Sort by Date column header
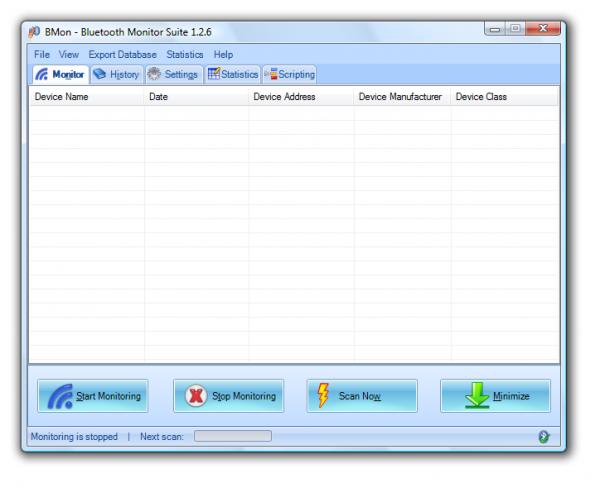The width and height of the screenshot is (600, 488). pyautogui.click(x=196, y=96)
